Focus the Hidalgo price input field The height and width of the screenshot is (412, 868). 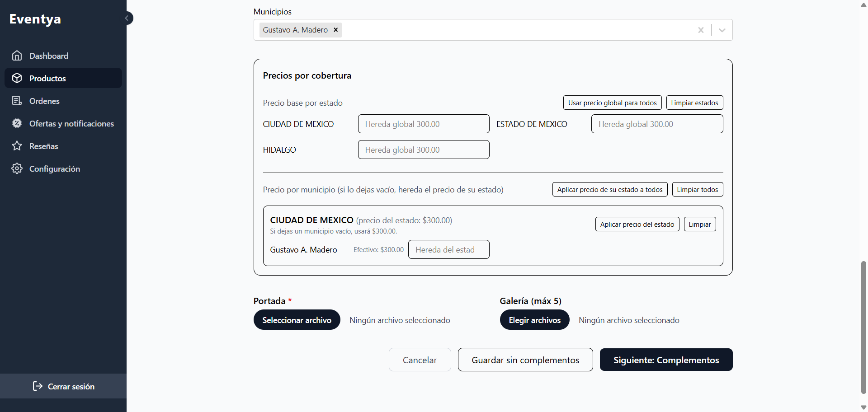click(x=424, y=150)
